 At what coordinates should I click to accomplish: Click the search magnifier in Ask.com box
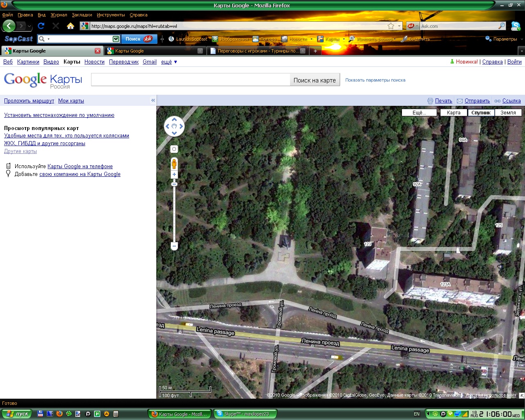[x=502, y=26]
